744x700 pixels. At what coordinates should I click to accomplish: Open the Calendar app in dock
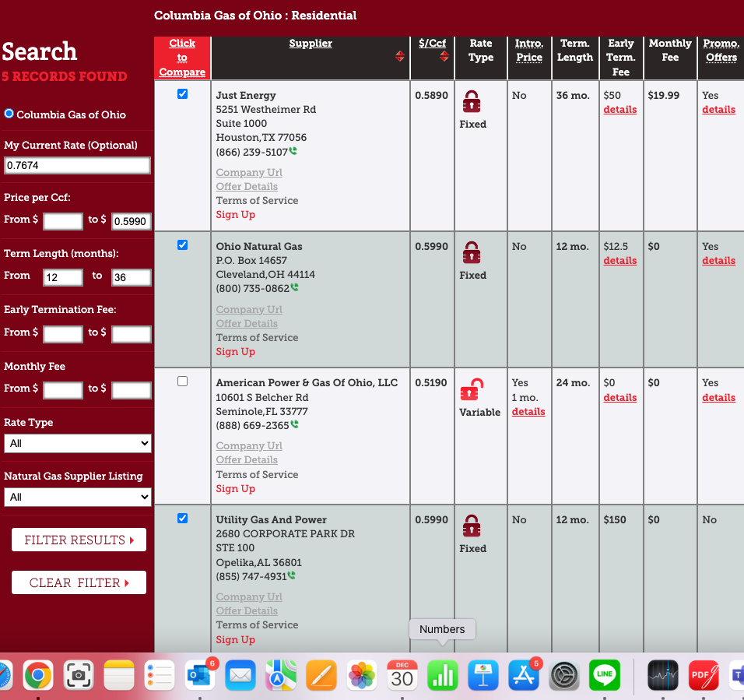coord(402,675)
